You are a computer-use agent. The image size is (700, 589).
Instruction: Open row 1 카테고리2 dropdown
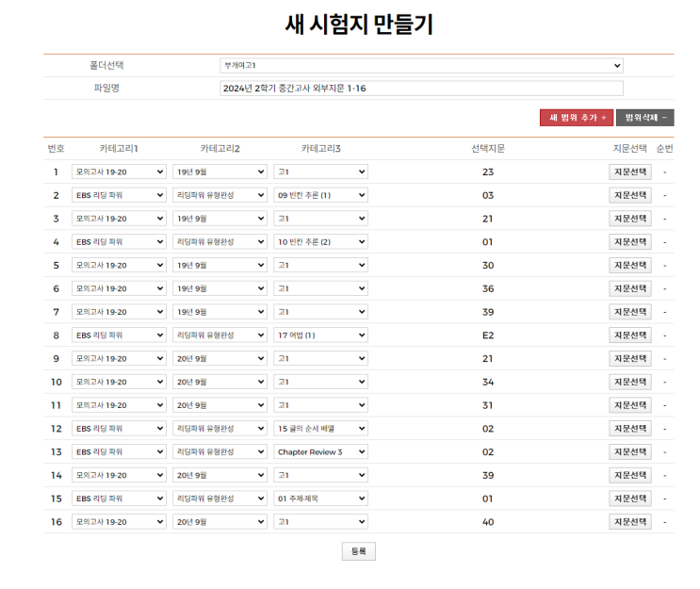coord(220,172)
